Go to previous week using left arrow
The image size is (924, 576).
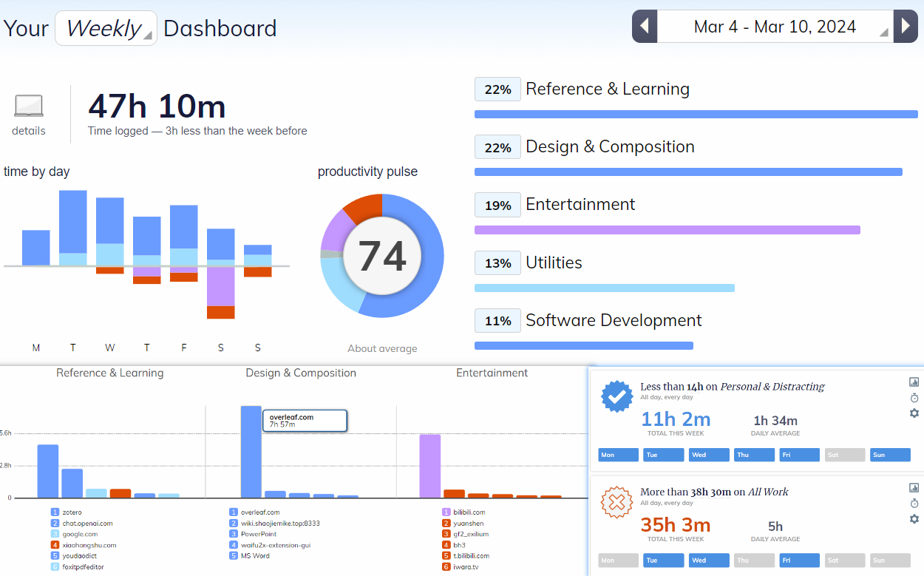644,27
